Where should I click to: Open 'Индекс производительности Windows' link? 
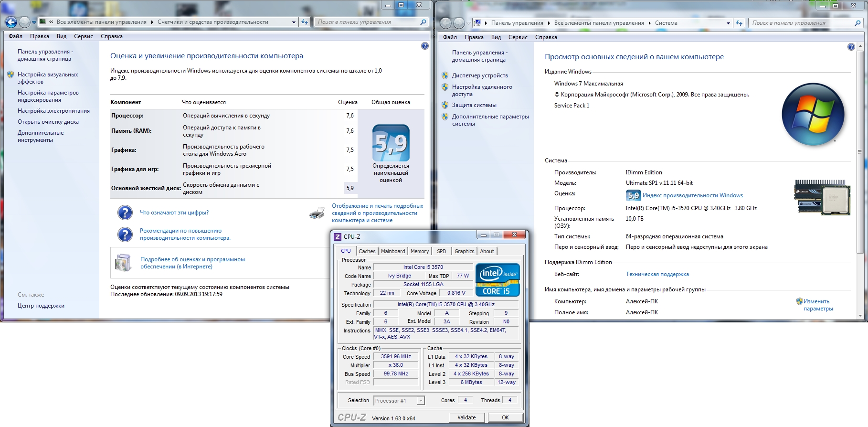click(693, 195)
